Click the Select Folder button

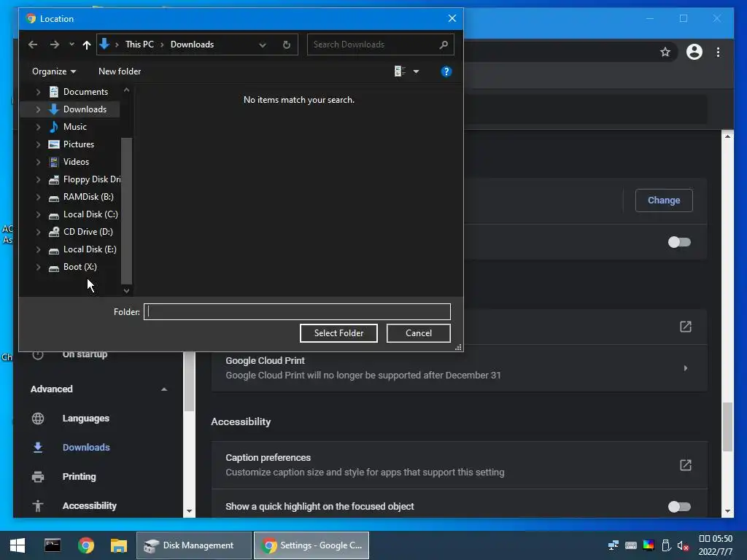click(x=338, y=333)
